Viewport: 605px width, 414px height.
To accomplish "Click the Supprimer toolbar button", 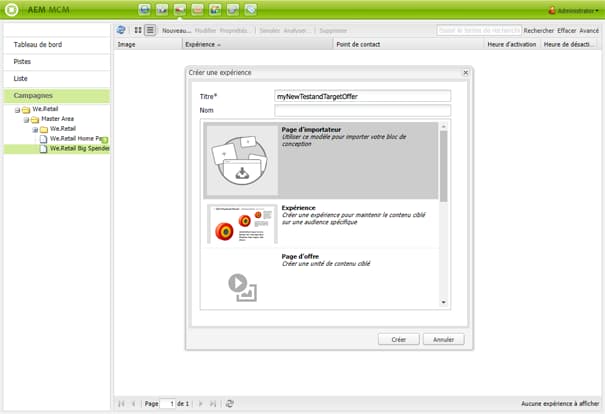I will pyautogui.click(x=333, y=30).
